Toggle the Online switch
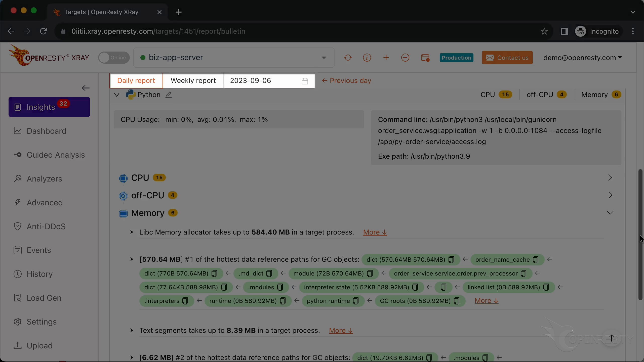Screen dimensions: 644x362 114,58
